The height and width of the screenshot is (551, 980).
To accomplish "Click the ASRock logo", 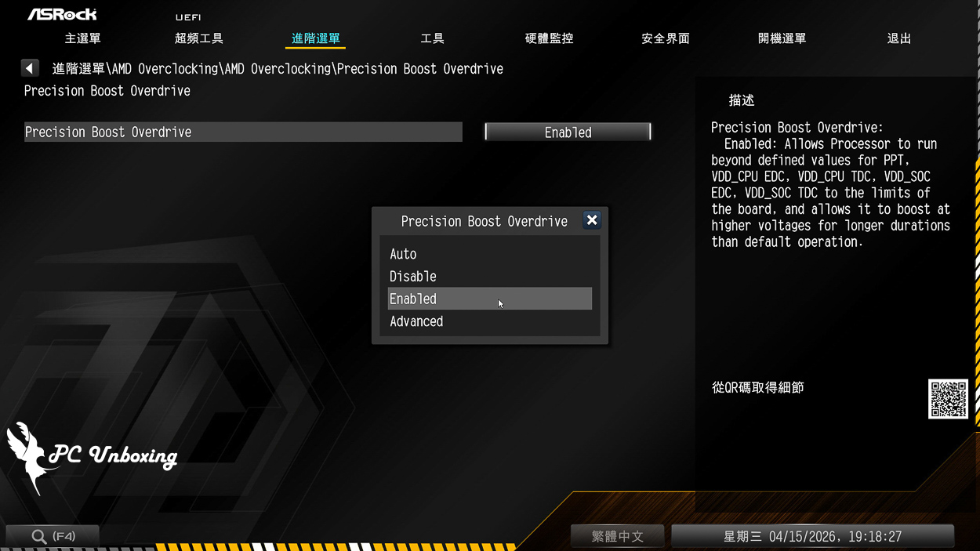I will 63,14.
